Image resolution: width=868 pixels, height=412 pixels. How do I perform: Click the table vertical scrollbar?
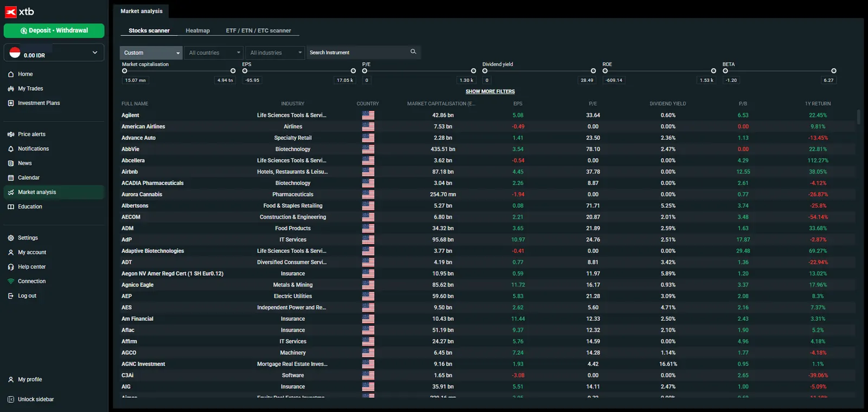pos(858,117)
